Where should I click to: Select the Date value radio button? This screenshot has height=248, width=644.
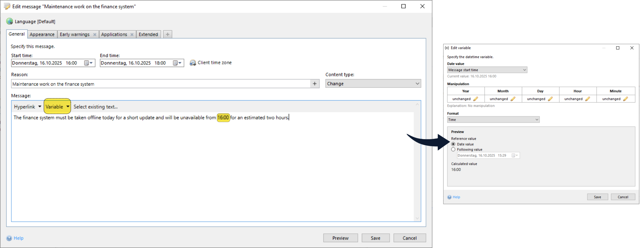[x=453, y=144]
